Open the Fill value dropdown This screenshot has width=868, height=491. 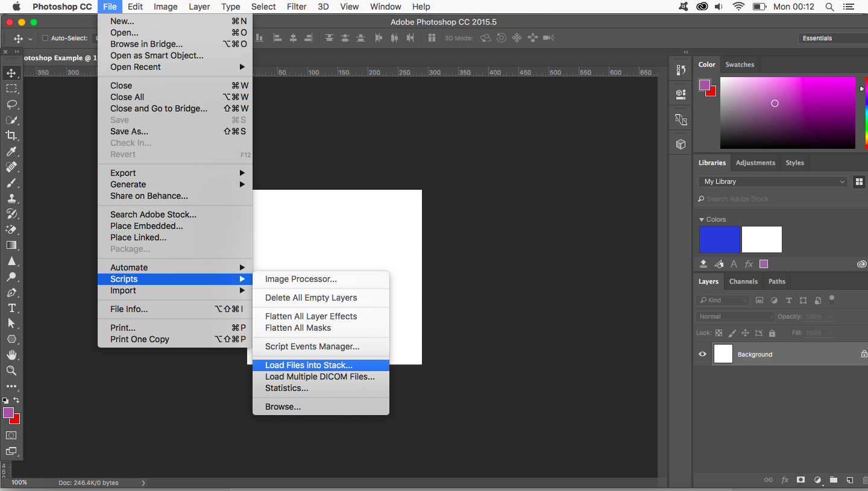coord(831,333)
